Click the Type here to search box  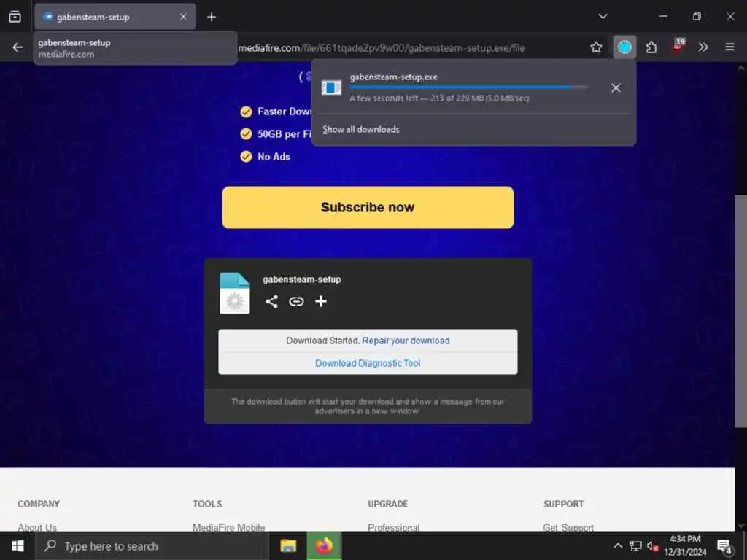pyautogui.click(x=152, y=546)
